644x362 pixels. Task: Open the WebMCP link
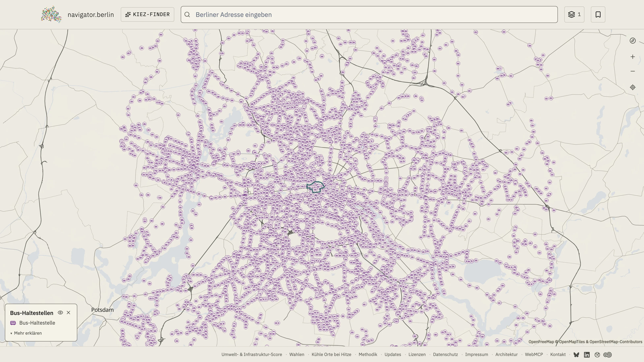pyautogui.click(x=534, y=355)
